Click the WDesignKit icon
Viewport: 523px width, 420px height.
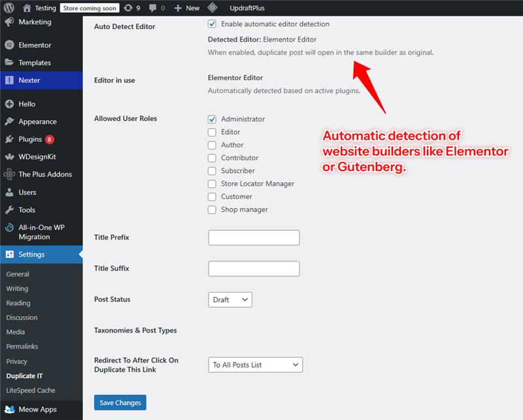(9, 157)
